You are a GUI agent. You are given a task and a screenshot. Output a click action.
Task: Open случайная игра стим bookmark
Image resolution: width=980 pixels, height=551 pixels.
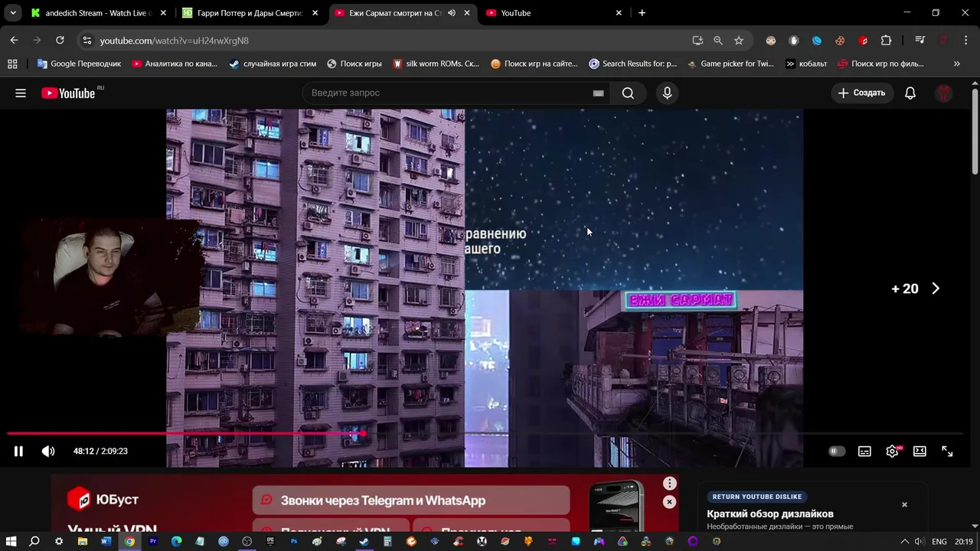tap(273, 64)
